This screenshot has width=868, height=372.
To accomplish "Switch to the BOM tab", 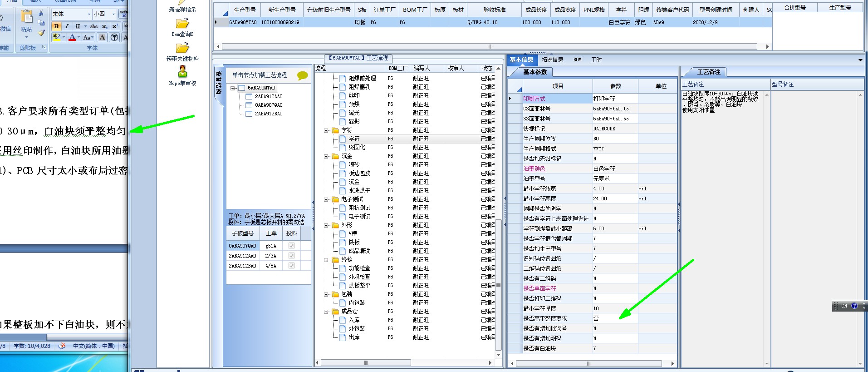I will [x=577, y=60].
